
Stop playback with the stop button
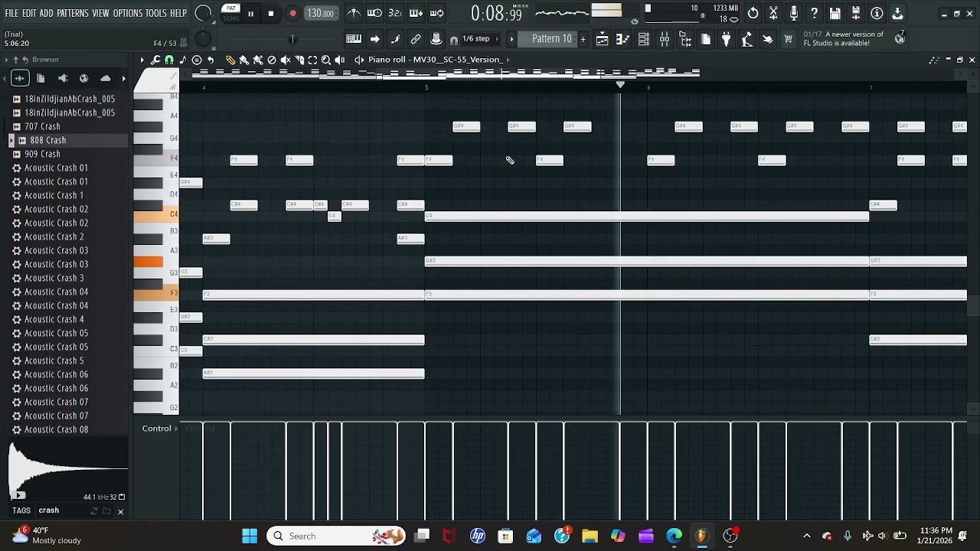(x=271, y=14)
